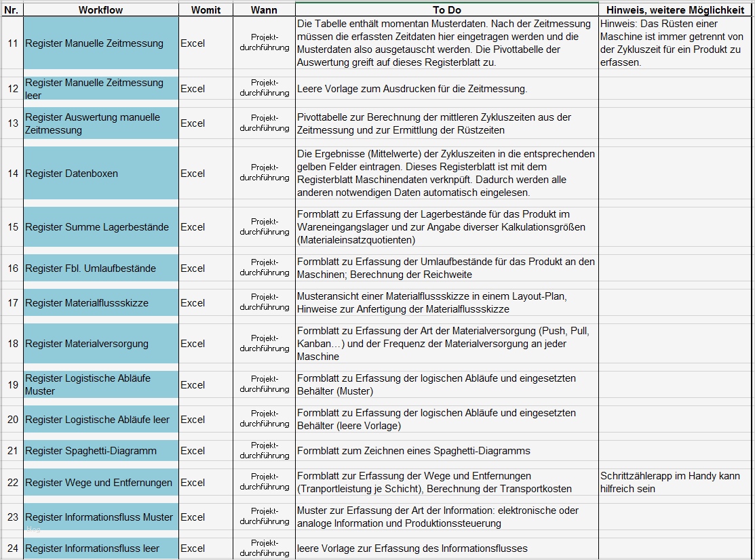Screen dimensions: 755x560
Task: Select the Wann header cell
Action: click(x=264, y=9)
